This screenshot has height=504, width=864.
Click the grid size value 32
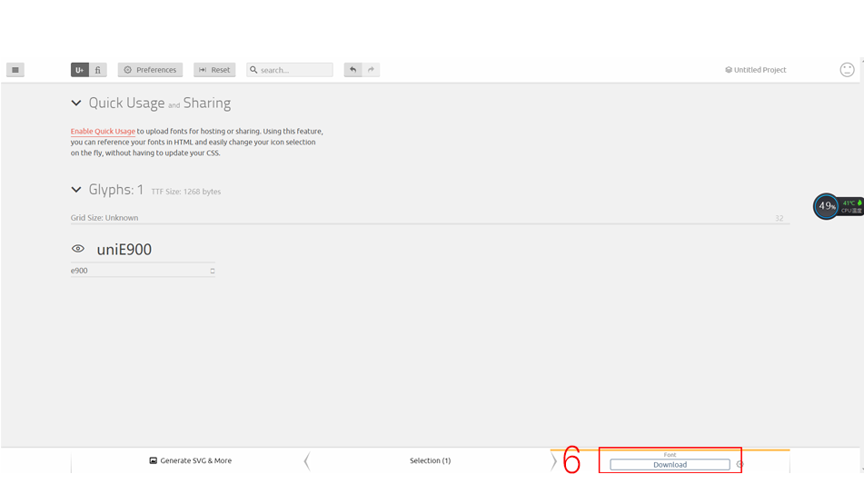click(x=780, y=218)
